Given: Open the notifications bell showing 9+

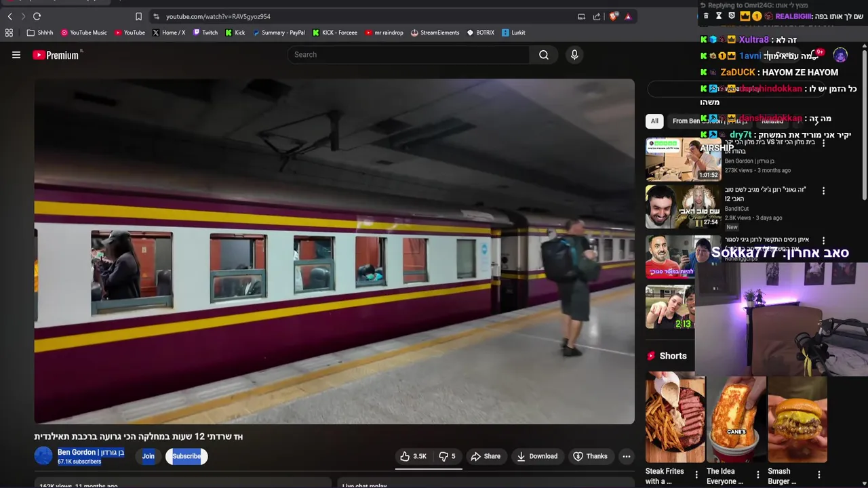Looking at the screenshot, I should (816, 55).
